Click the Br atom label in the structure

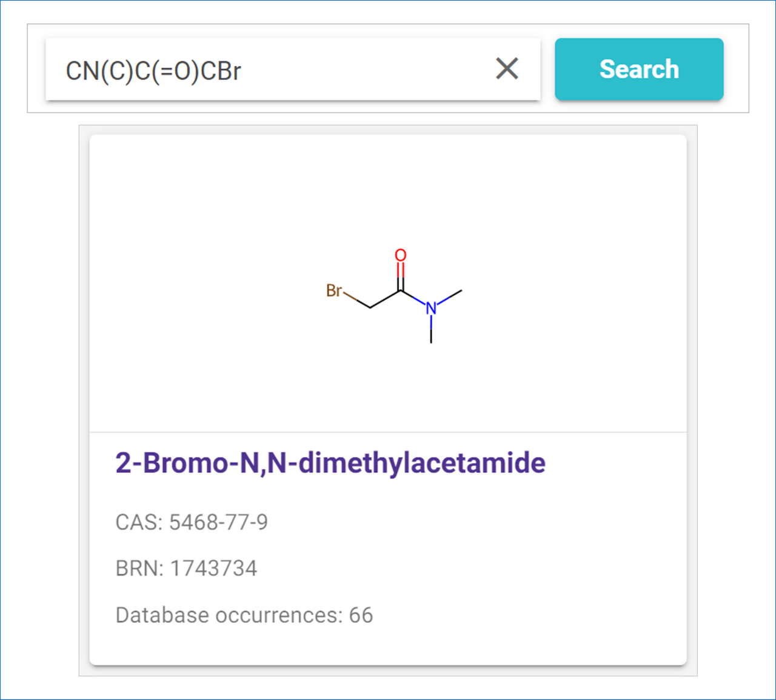point(333,291)
